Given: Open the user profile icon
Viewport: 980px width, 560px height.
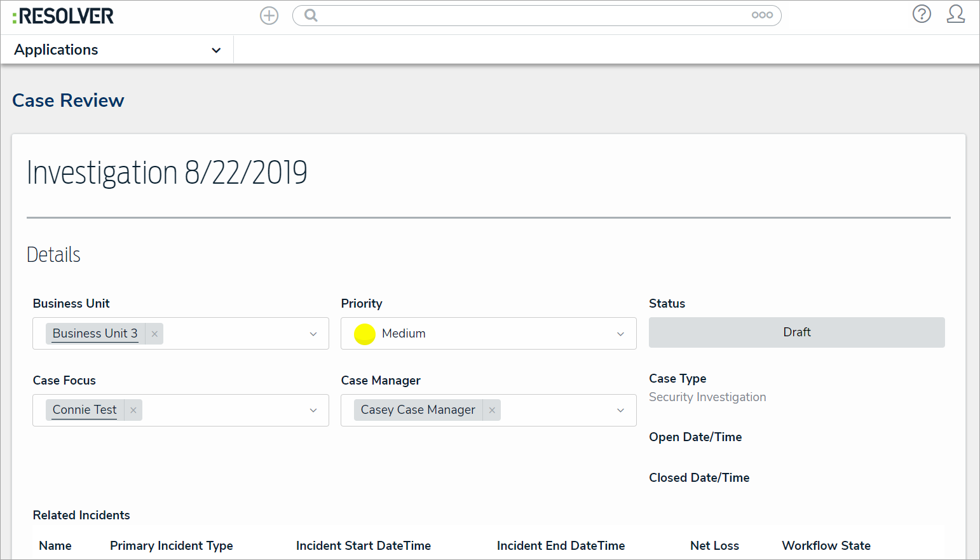Looking at the screenshot, I should (x=955, y=14).
